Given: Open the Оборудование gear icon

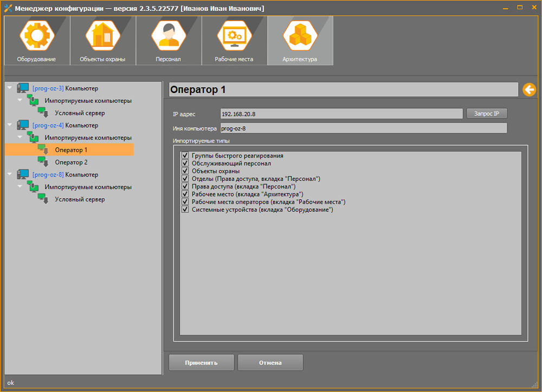Looking at the screenshot, I should click(36, 36).
